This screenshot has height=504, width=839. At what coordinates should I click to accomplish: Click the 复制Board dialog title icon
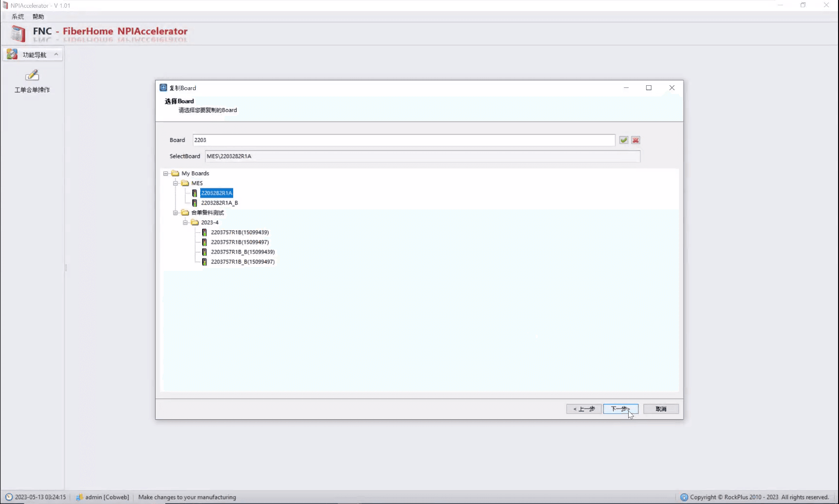[163, 88]
